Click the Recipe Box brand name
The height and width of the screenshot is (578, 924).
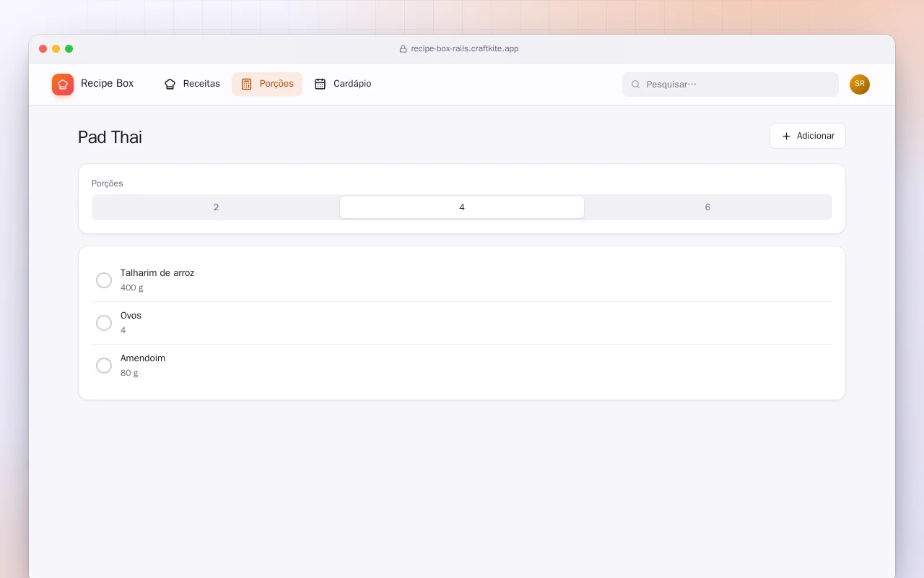pos(107,84)
